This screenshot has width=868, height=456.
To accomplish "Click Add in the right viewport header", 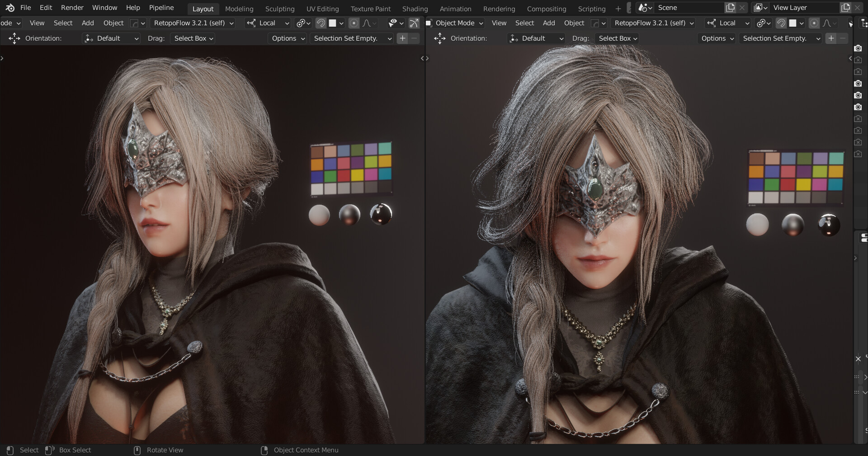I will (548, 23).
